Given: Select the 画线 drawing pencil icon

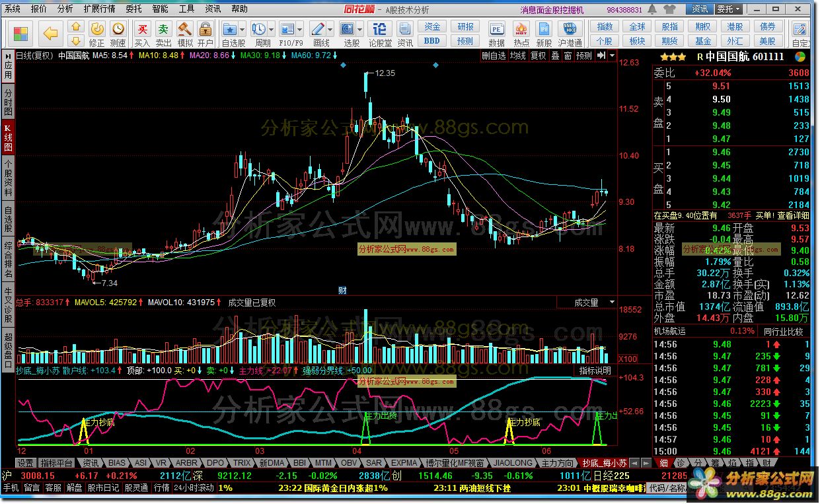Looking at the screenshot, I should coord(318,29).
